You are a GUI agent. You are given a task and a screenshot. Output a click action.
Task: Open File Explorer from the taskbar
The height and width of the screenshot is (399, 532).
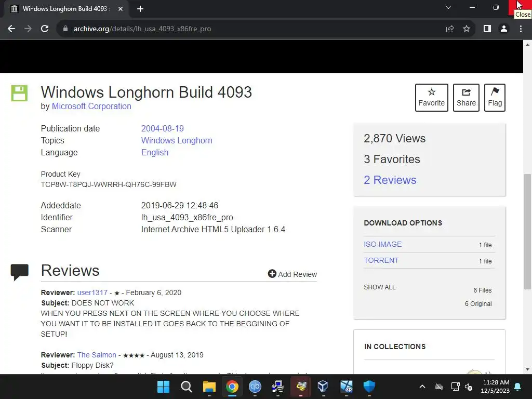pos(209,387)
